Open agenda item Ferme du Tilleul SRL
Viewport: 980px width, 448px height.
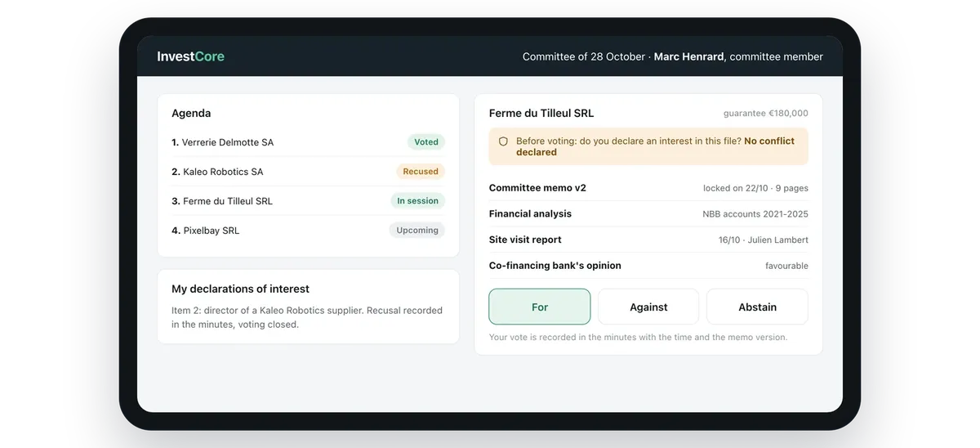click(x=308, y=201)
